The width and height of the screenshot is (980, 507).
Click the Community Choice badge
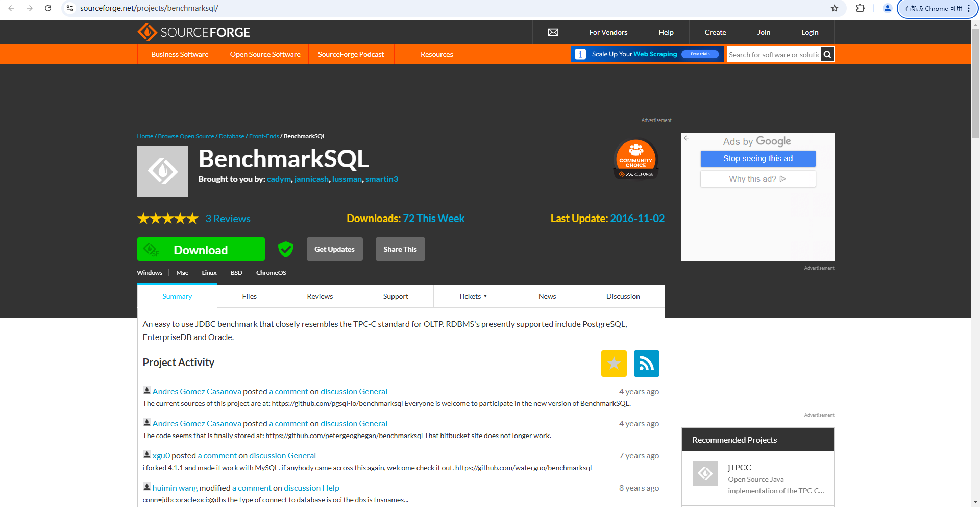(635, 159)
